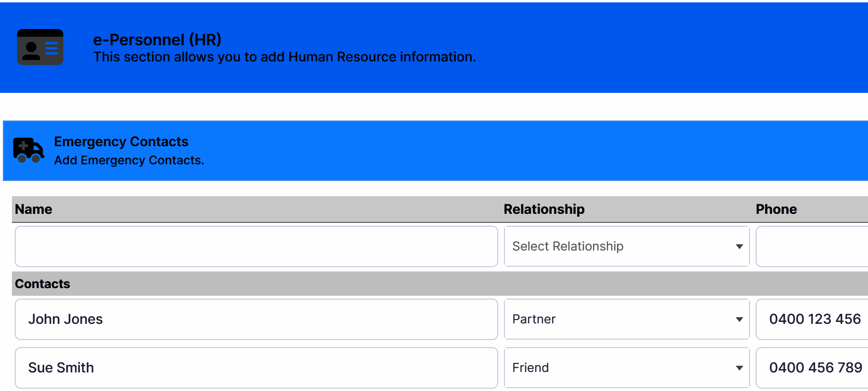Click the 0400 123 456 phone field

click(x=815, y=319)
